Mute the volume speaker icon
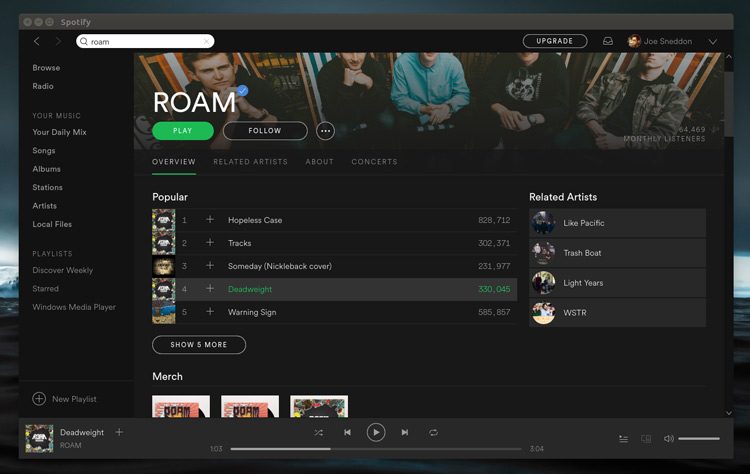 [669, 439]
